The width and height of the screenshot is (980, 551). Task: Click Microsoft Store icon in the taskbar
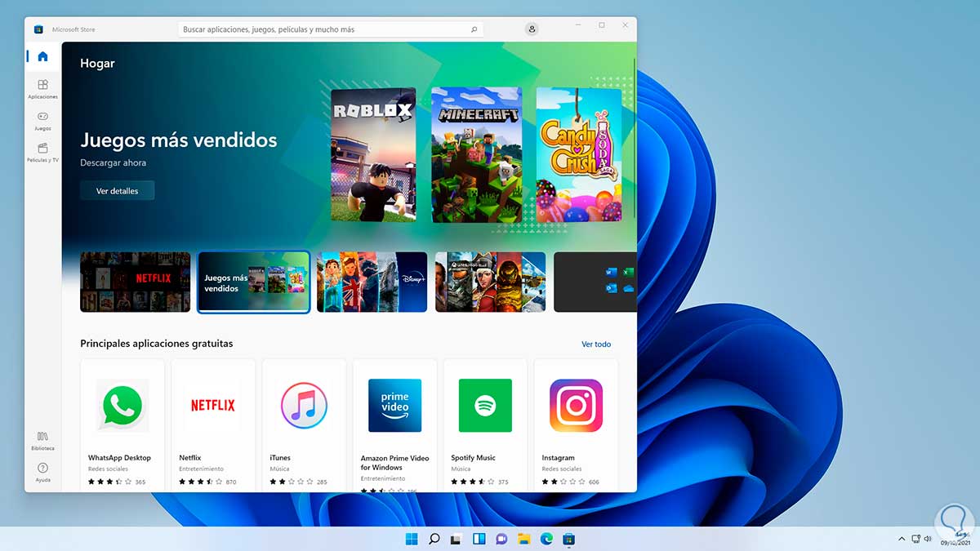[569, 539]
